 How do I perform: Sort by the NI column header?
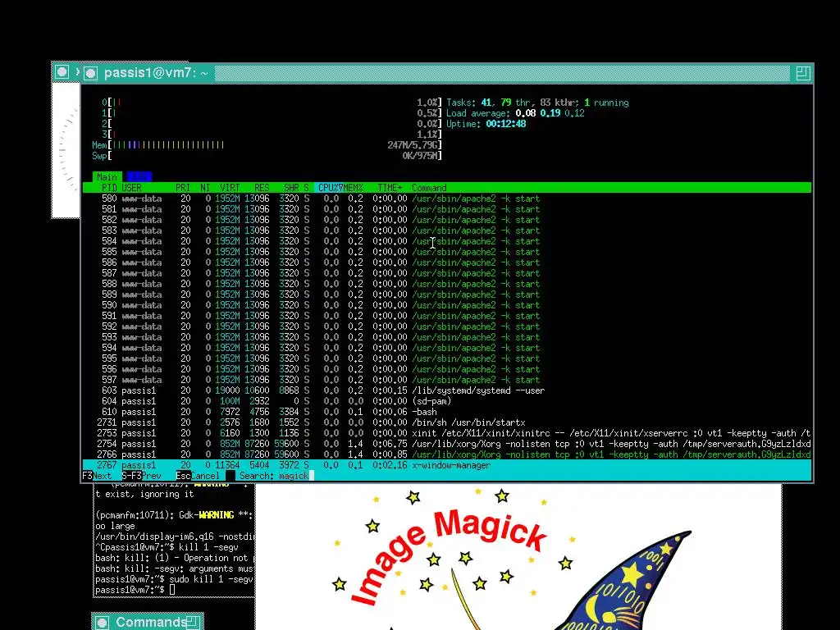point(205,188)
